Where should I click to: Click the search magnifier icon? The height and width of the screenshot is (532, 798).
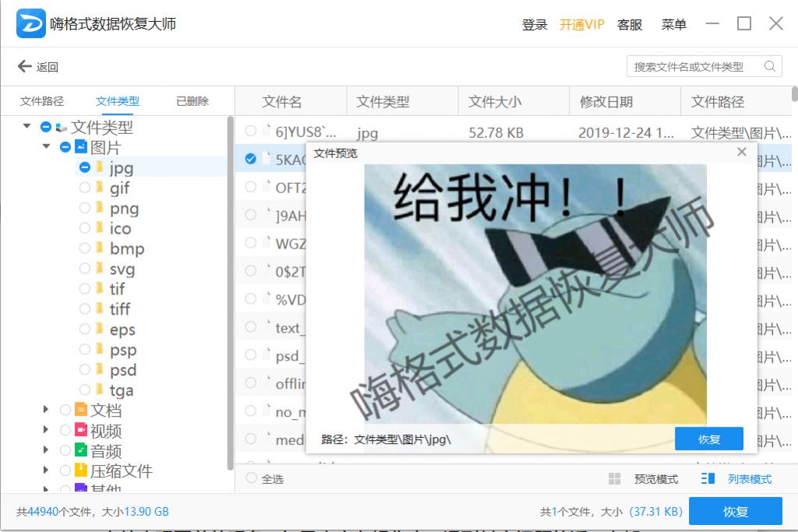pos(769,66)
